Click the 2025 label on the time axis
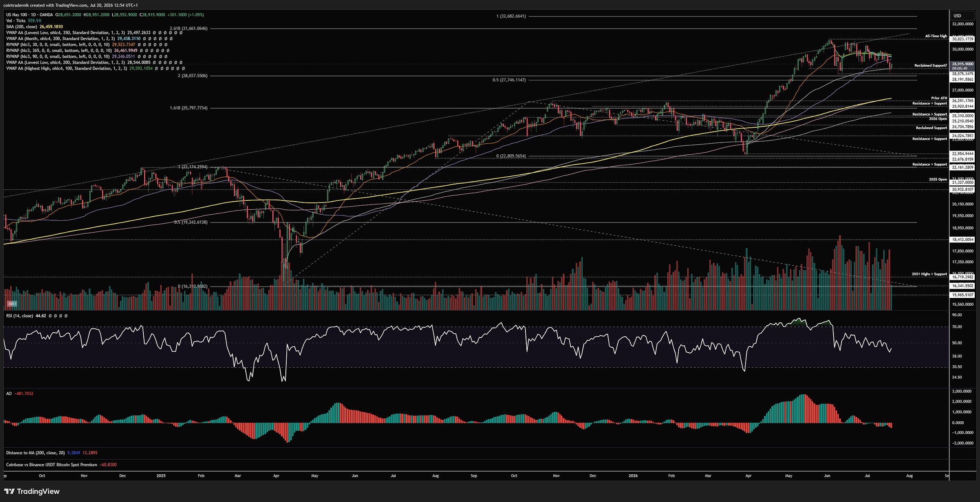This screenshot has width=980, height=502. click(161, 476)
